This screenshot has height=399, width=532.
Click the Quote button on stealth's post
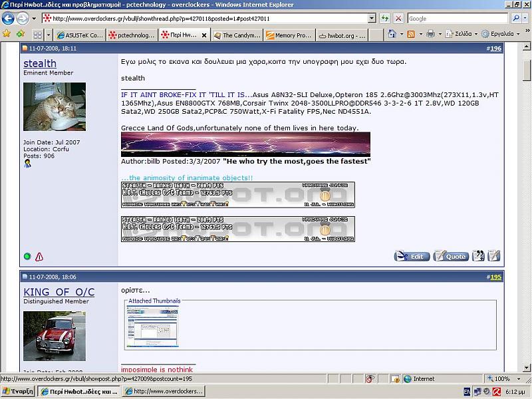pos(451,256)
